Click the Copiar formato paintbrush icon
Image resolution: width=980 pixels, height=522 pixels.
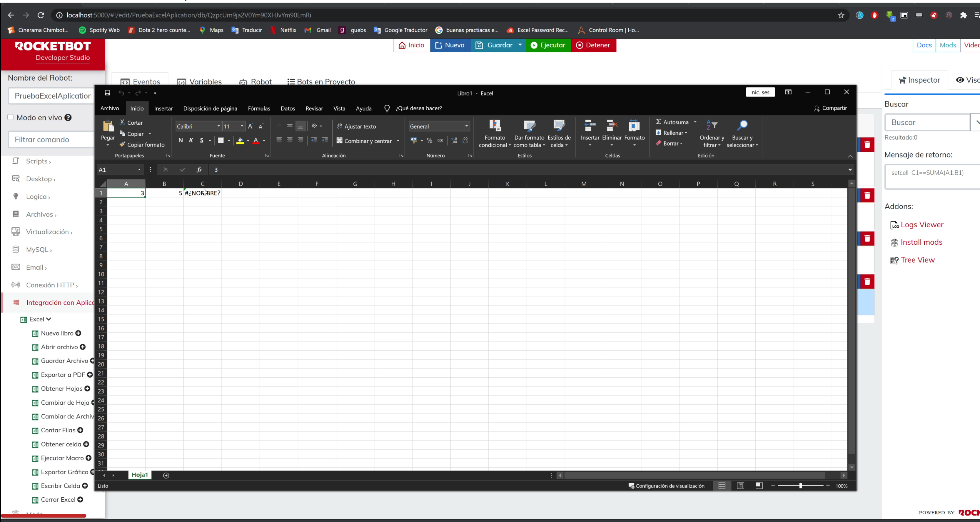coord(122,145)
